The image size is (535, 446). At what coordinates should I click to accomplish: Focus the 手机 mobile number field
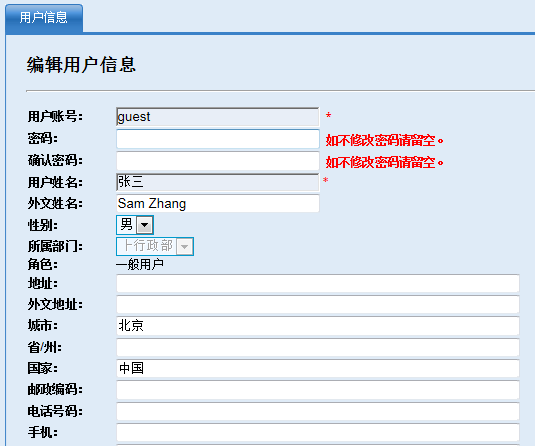tap(318, 433)
